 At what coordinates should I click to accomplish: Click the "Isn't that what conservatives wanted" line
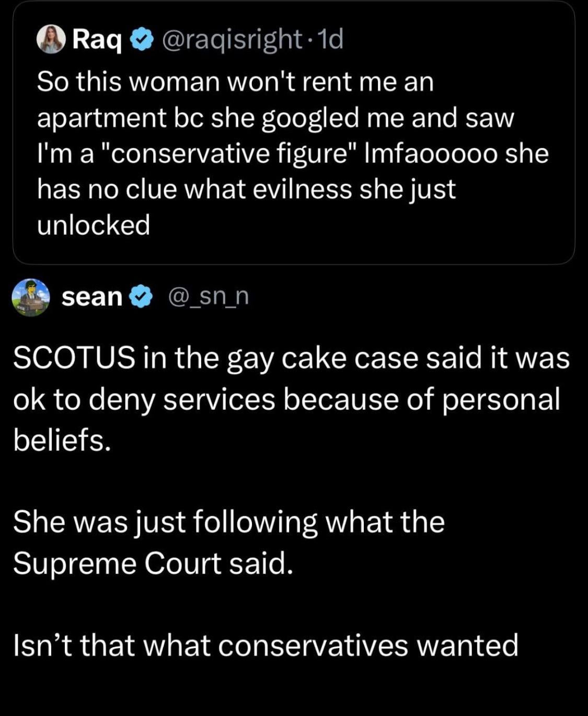click(265, 645)
